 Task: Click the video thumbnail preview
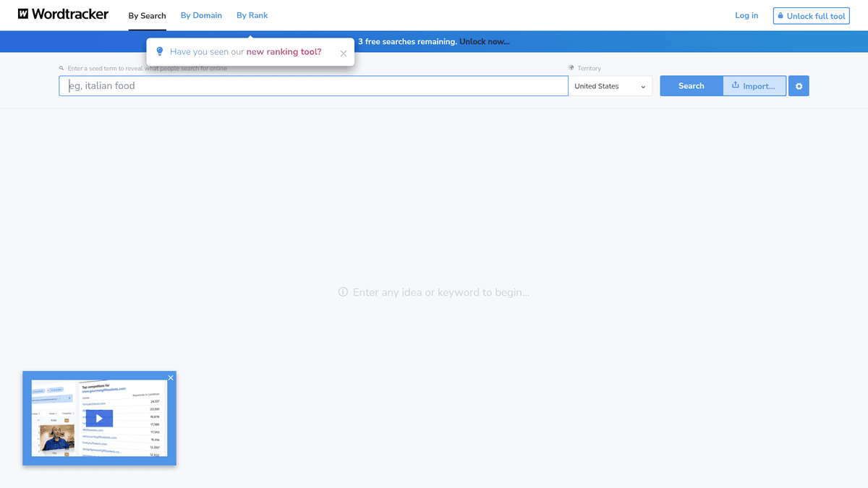point(99,418)
